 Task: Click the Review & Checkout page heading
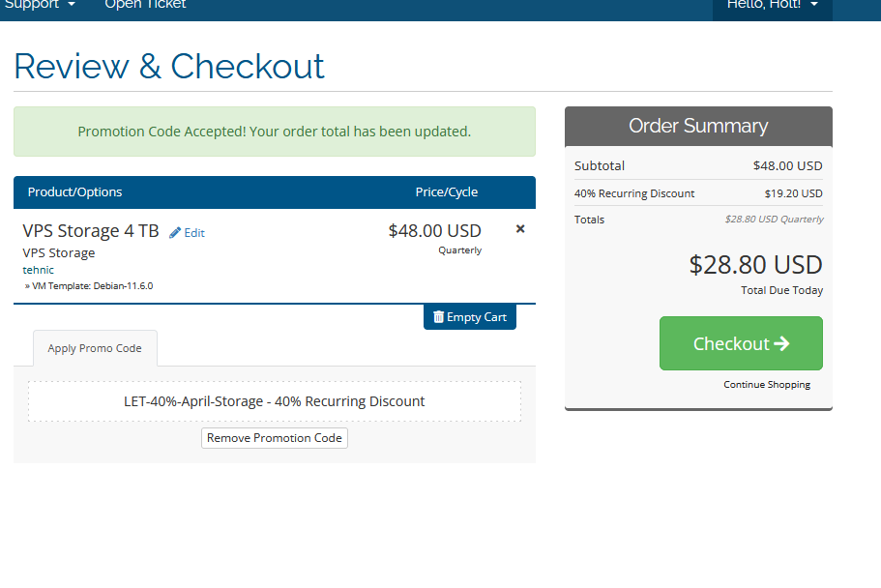coord(168,67)
